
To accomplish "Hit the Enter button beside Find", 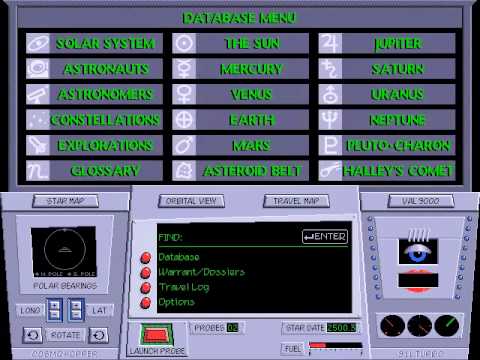I will tap(325, 237).
